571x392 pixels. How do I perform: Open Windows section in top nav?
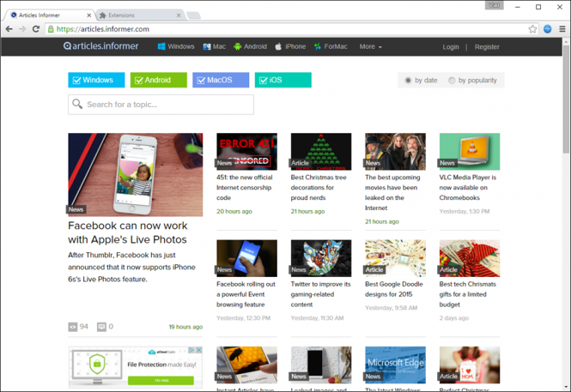[x=176, y=46]
